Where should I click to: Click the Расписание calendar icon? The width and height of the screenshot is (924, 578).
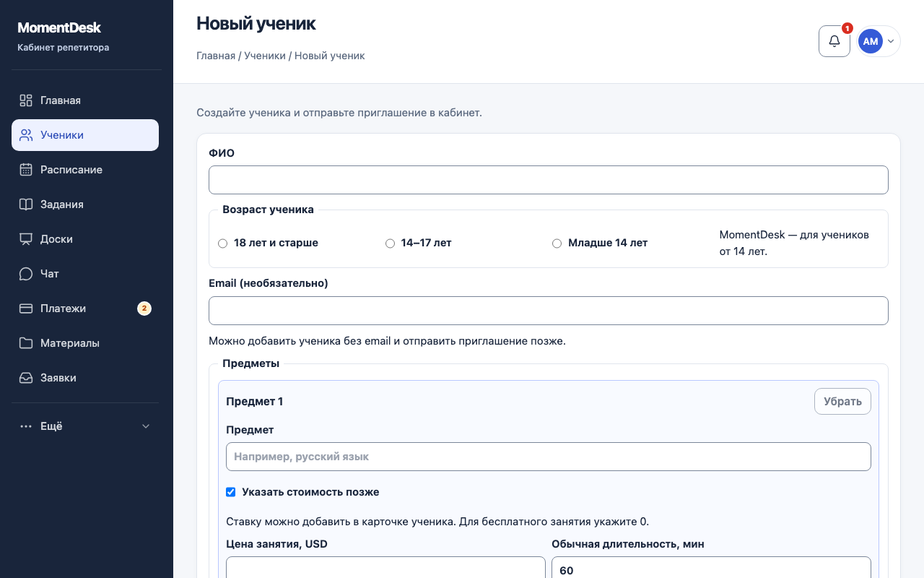[x=26, y=170]
